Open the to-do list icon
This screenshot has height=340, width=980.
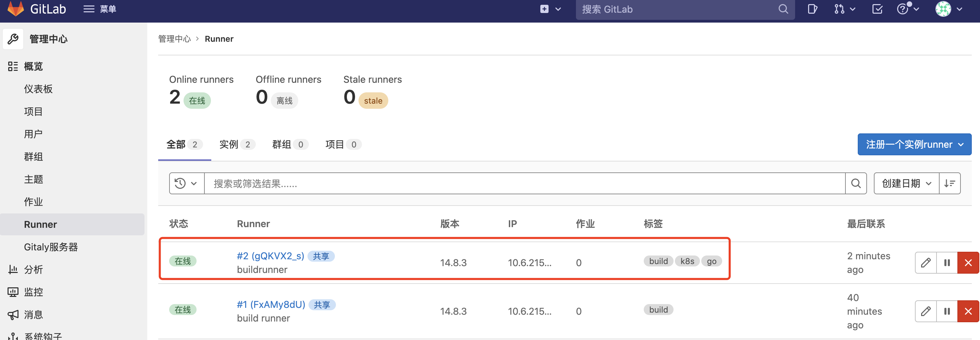coord(877,9)
